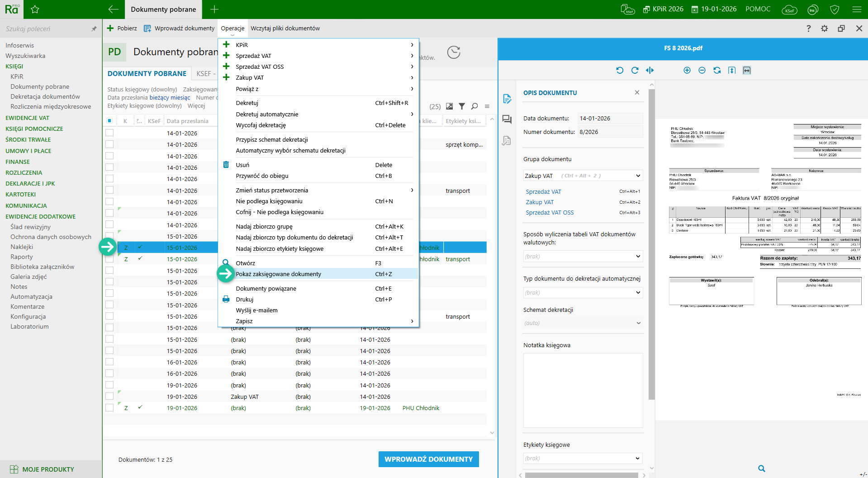Choose Pokaż zaksięgowane dokumenty from menu
Screen dimensions: 868x478
tap(278, 274)
